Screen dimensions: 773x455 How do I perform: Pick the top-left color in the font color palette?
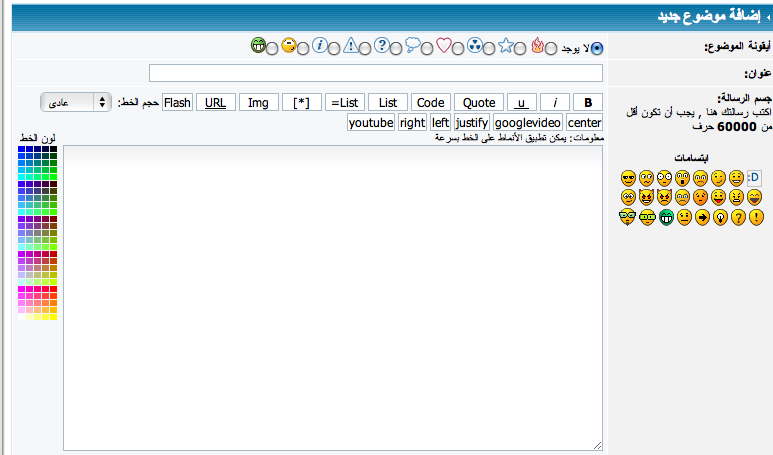click(22, 149)
